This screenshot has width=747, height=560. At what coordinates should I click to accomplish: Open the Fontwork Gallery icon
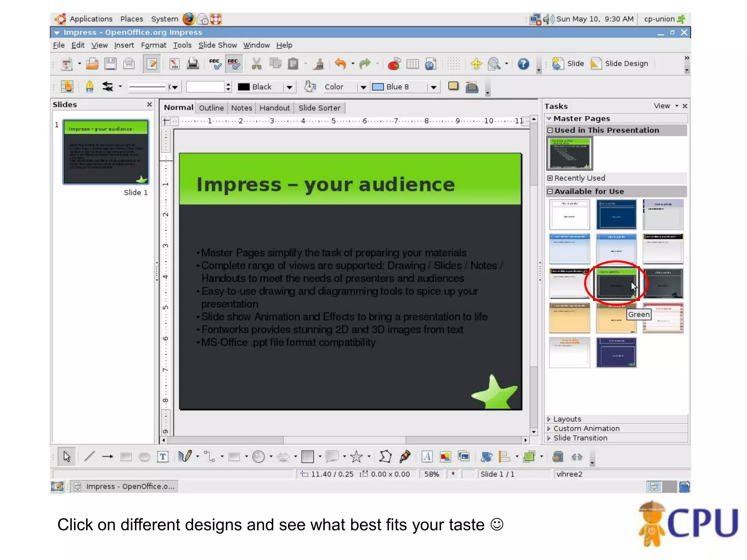tap(427, 456)
